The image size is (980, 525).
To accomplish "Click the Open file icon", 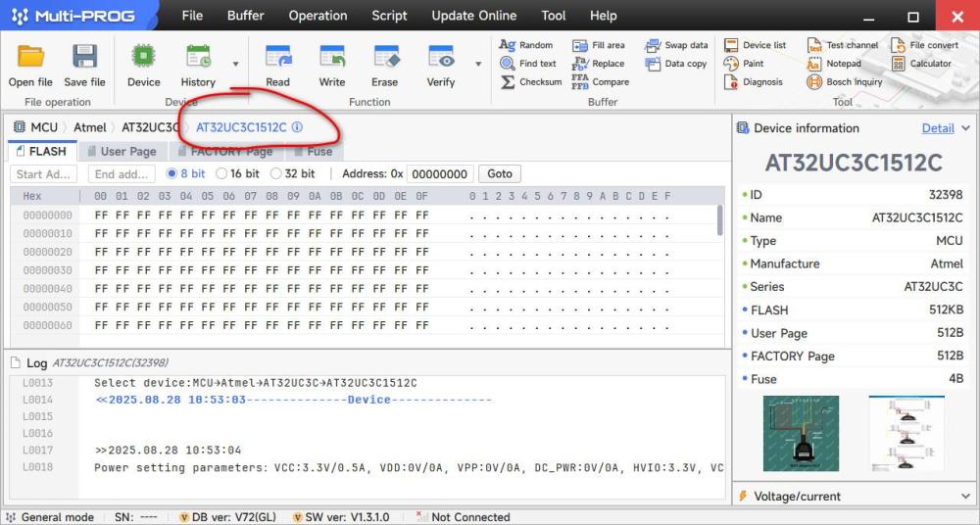I will pos(30,56).
